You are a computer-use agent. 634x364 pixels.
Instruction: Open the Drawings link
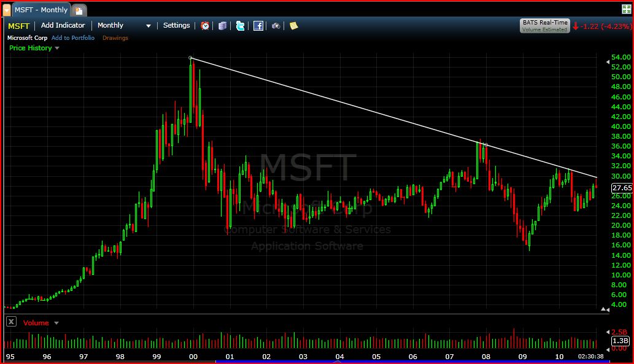coord(115,37)
